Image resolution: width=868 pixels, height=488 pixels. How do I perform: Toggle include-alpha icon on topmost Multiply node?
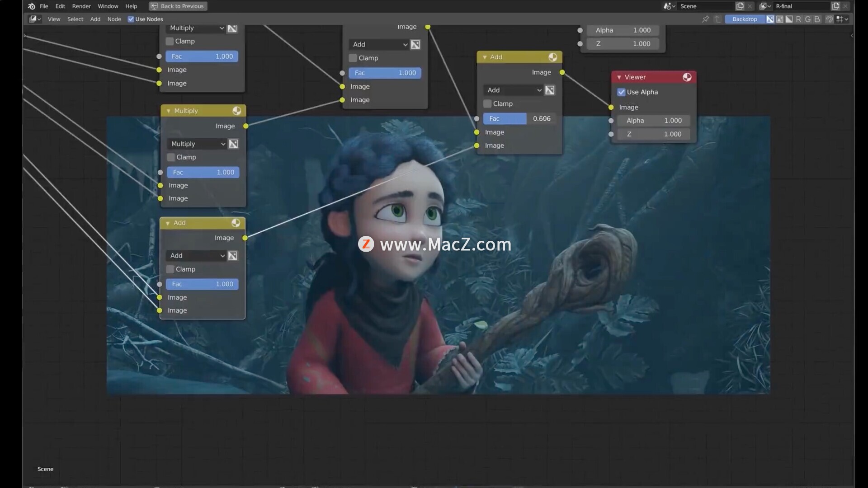[232, 28]
